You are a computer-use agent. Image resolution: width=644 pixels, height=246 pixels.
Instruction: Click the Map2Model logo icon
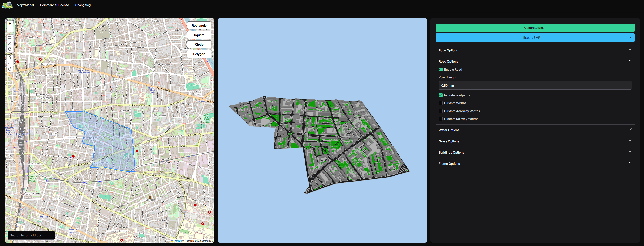pos(7,5)
